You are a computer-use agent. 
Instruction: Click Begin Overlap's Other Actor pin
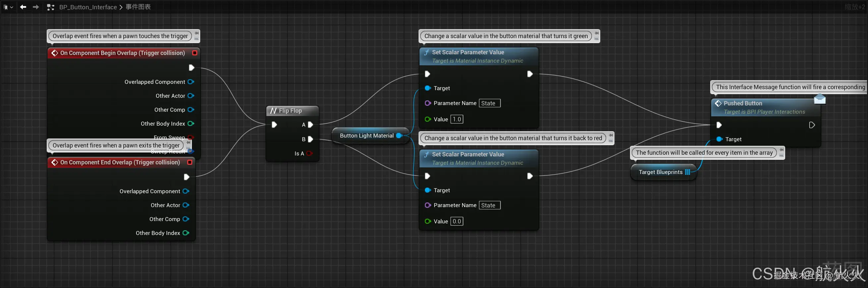pyautogui.click(x=191, y=96)
